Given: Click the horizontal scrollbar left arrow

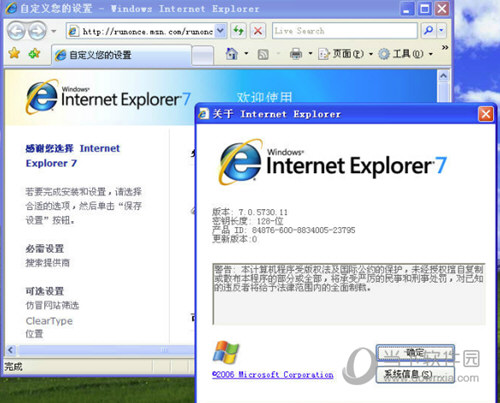Looking at the screenshot, I should pyautogui.click(x=11, y=350).
